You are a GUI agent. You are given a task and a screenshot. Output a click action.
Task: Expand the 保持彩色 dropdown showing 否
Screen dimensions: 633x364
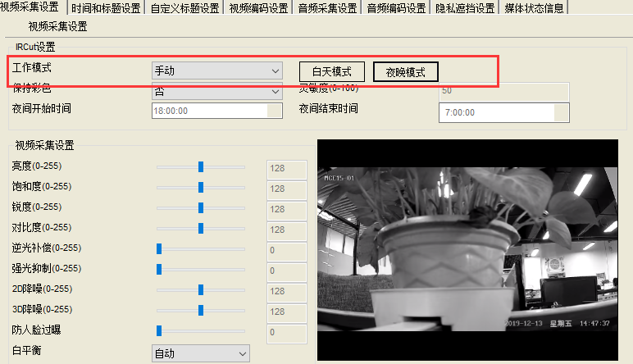click(x=216, y=91)
